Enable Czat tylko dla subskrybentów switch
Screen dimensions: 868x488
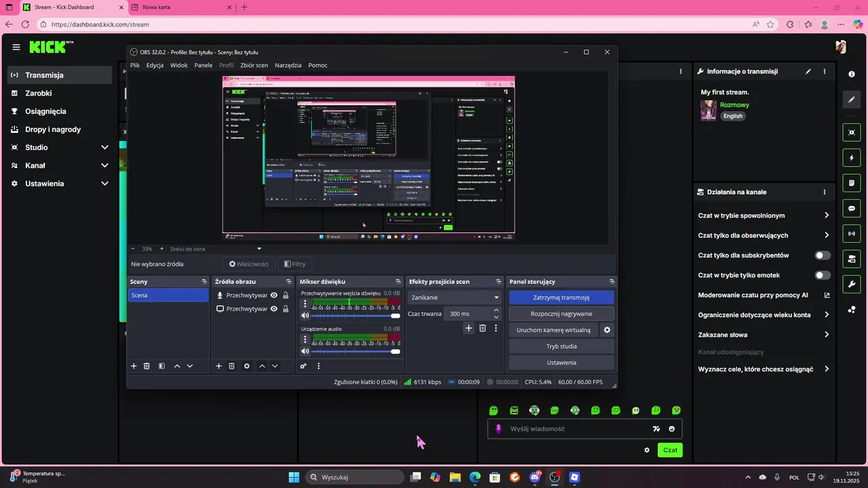823,256
